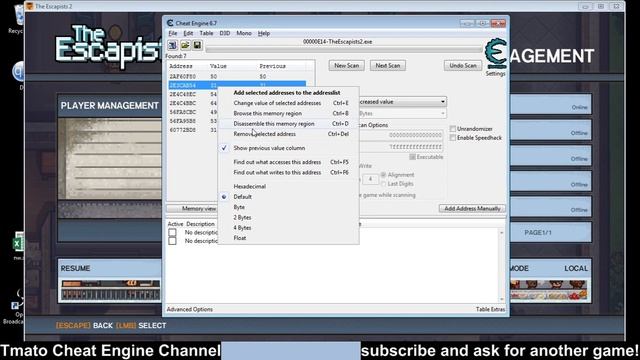Viewport: 640px width, 360px height.
Task: Choose Browse this memory region
Action: pos(289,113)
